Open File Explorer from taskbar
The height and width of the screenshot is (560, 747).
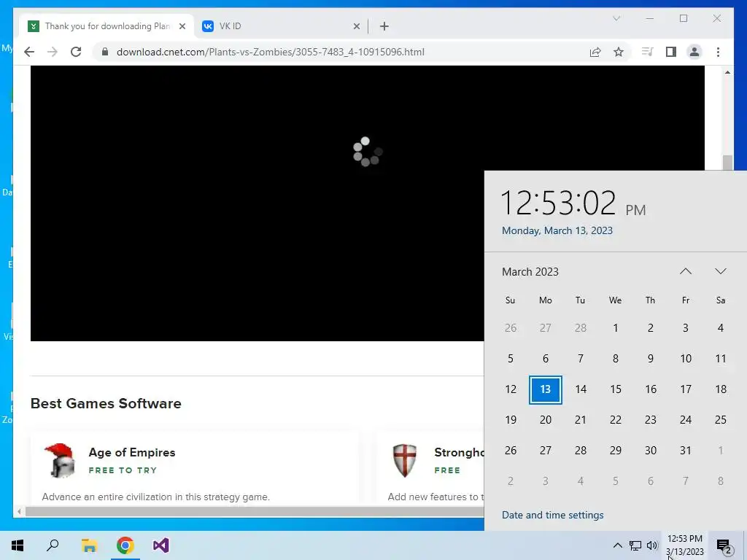click(89, 545)
